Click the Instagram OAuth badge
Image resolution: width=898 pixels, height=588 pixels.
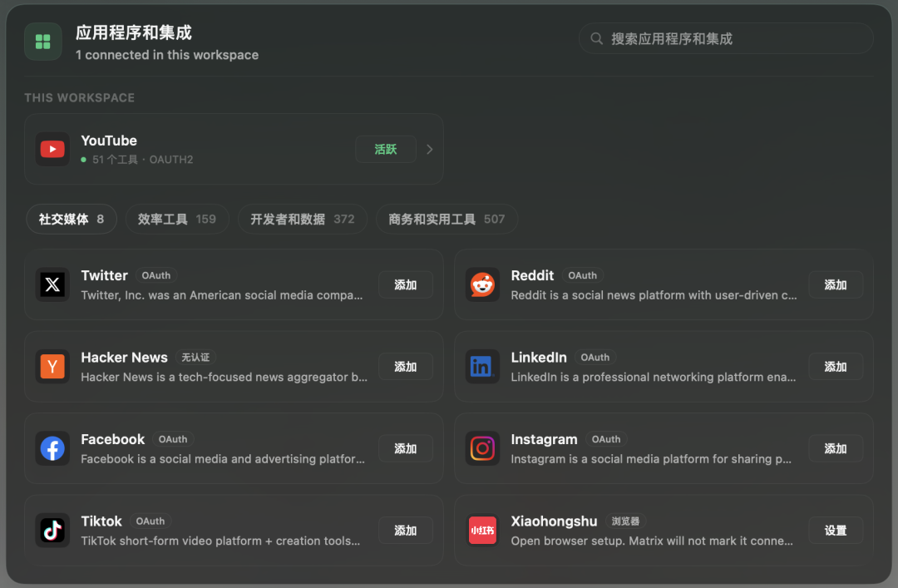click(606, 440)
